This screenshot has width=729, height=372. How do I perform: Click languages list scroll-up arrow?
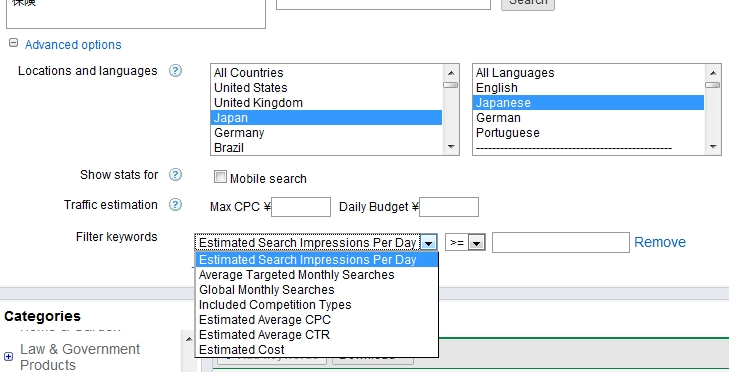click(x=713, y=73)
